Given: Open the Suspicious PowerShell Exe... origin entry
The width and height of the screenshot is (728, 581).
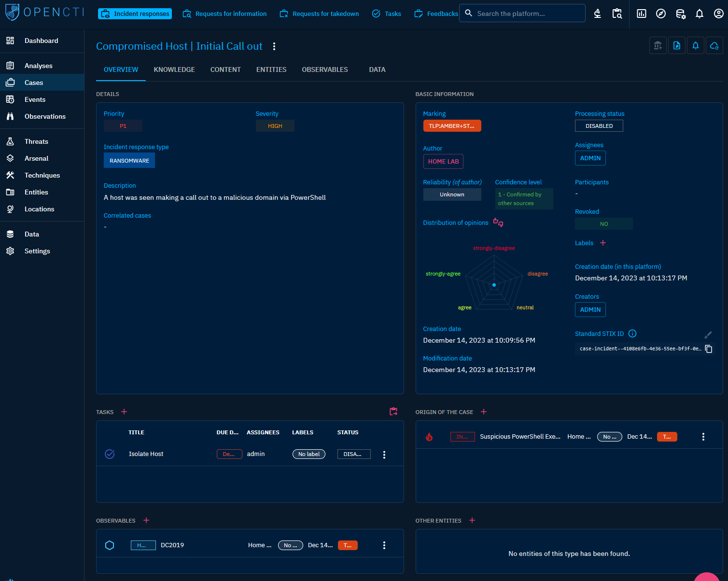Looking at the screenshot, I should click(x=569, y=437).
